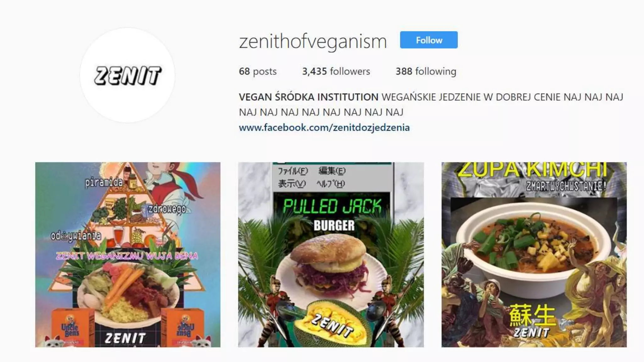The height and width of the screenshot is (362, 644).
Task: Click the zenithofveganism username heading
Action: click(313, 41)
